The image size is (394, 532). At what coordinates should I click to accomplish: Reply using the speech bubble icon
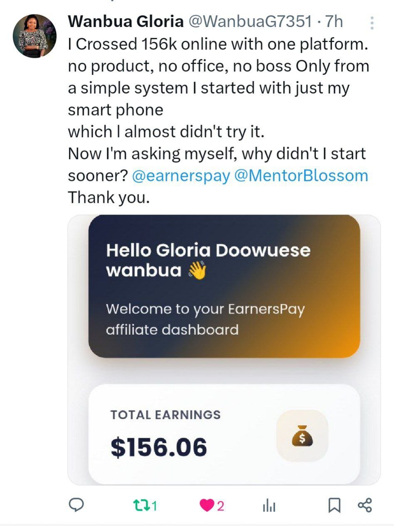coord(76,505)
